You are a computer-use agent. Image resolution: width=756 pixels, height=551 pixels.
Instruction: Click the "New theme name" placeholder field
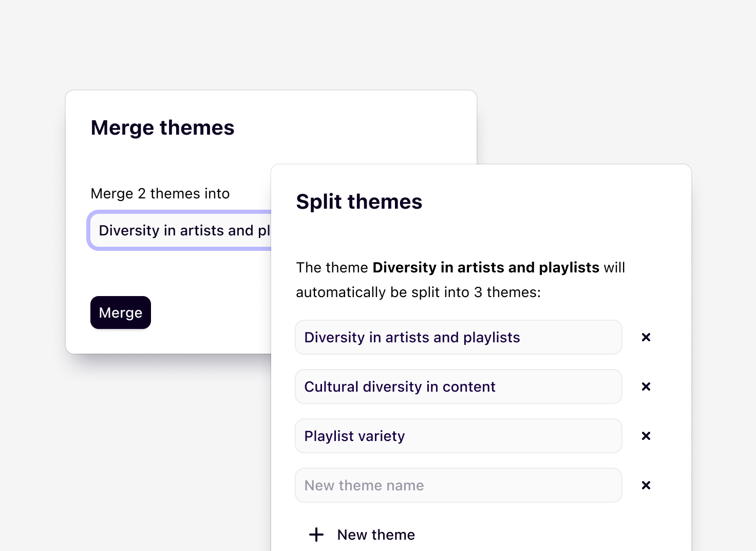click(x=458, y=485)
